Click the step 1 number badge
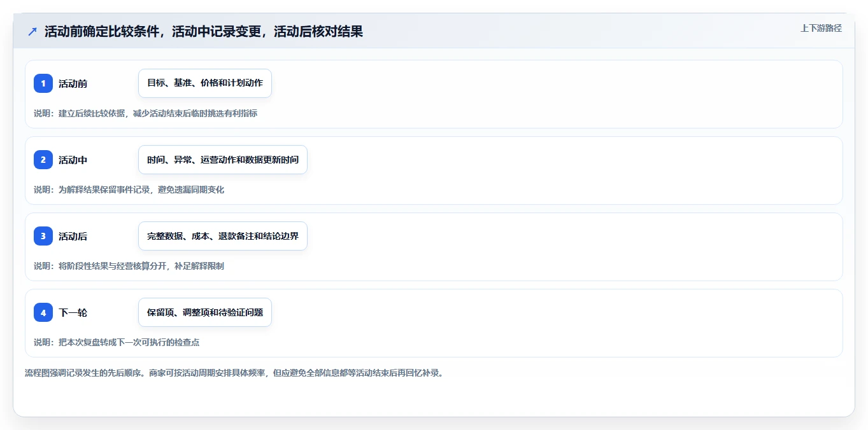 (43, 83)
